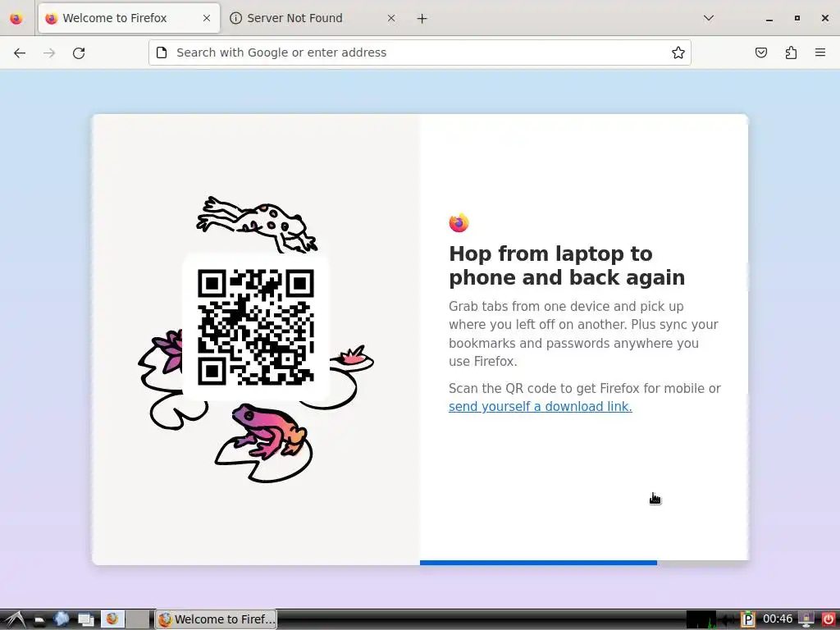Launch web browser globe icon in taskbar
The height and width of the screenshot is (630, 840).
pyautogui.click(x=61, y=619)
